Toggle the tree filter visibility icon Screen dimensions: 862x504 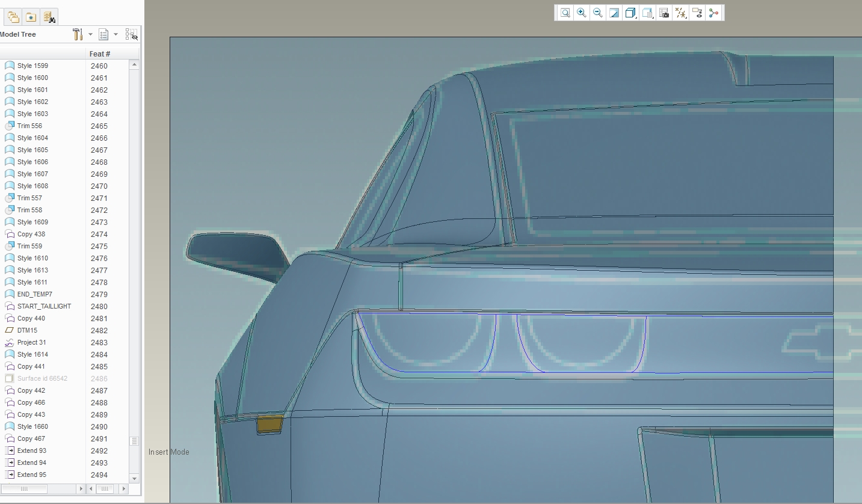coord(131,34)
